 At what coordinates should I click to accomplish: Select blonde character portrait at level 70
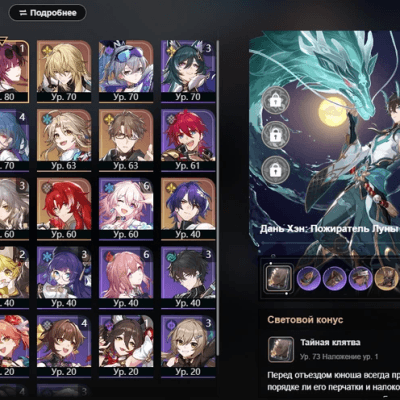[64, 71]
